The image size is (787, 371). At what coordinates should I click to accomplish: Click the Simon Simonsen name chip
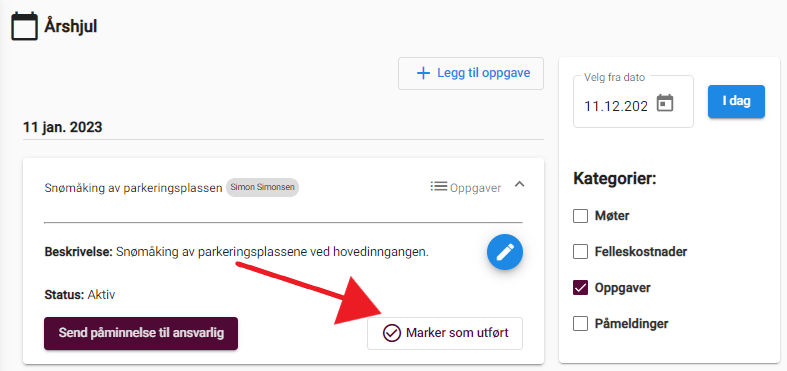(x=263, y=187)
